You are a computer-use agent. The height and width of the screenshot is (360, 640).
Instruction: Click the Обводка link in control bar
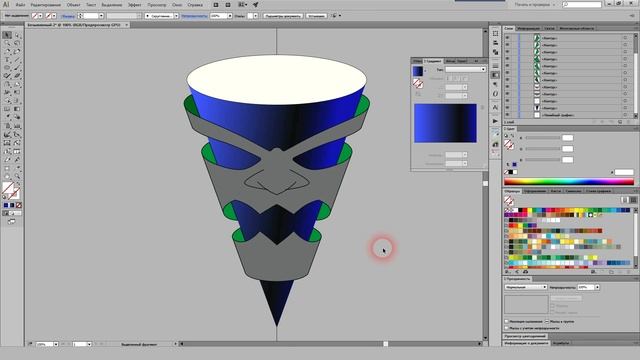tap(68, 16)
